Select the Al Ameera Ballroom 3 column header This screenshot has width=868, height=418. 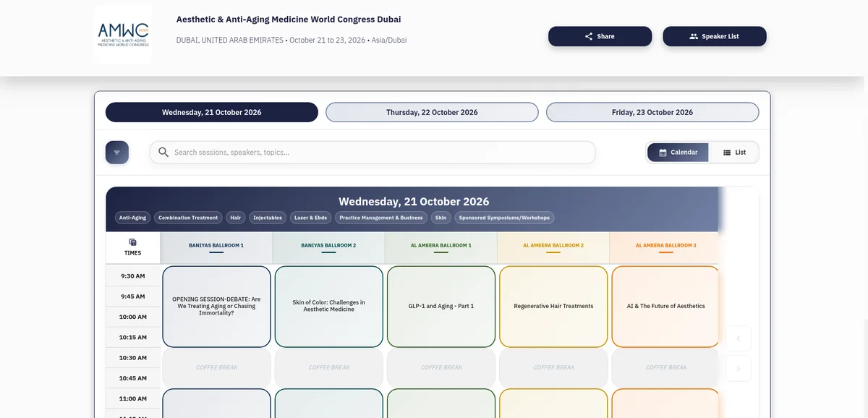pos(665,247)
